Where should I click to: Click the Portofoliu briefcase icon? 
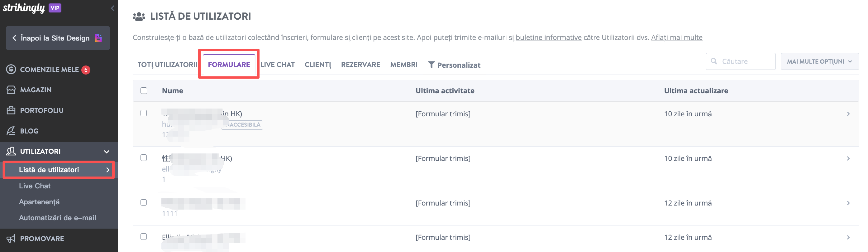(11, 110)
